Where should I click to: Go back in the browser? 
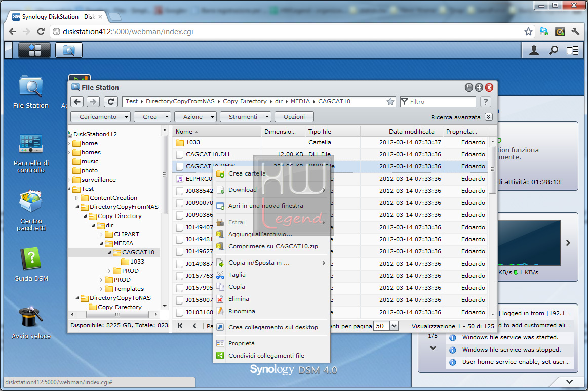coord(12,32)
